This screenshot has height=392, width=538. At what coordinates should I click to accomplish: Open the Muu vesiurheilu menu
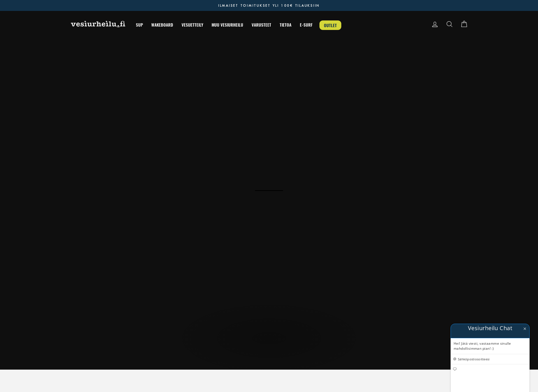point(227,25)
